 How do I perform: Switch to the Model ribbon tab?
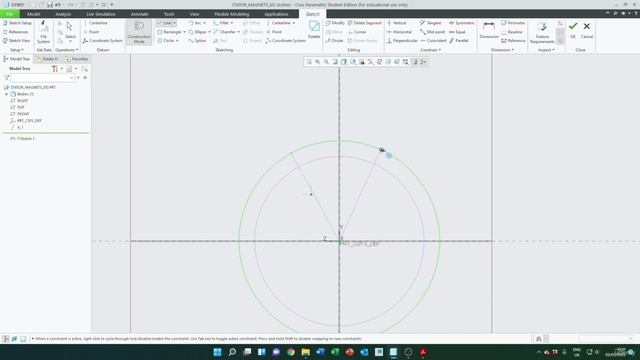click(x=33, y=14)
